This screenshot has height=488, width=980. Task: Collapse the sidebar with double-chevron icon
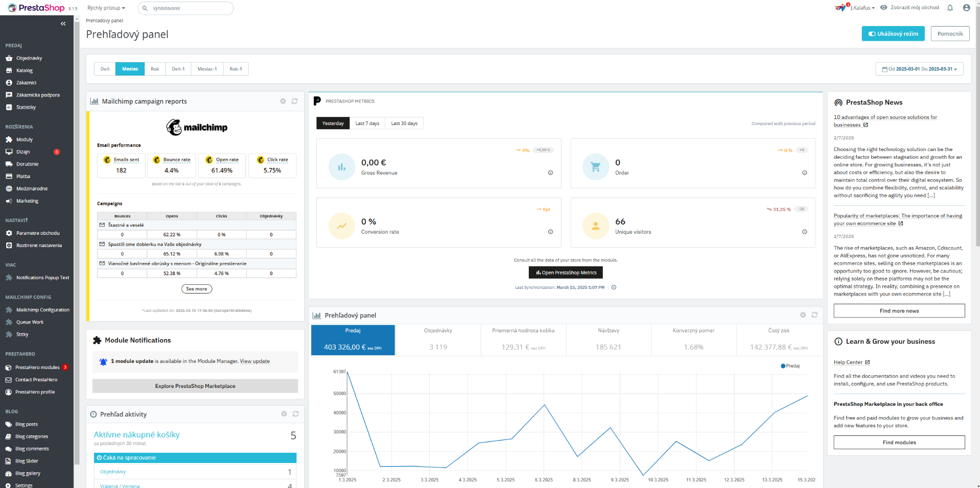tap(63, 23)
